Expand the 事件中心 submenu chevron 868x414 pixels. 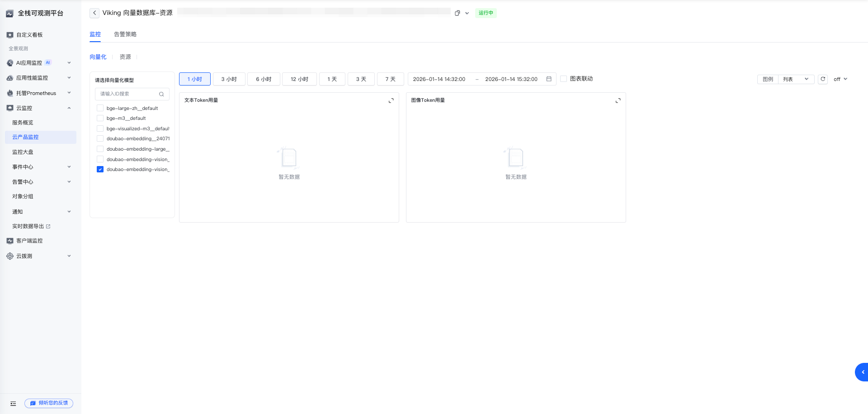tap(69, 167)
